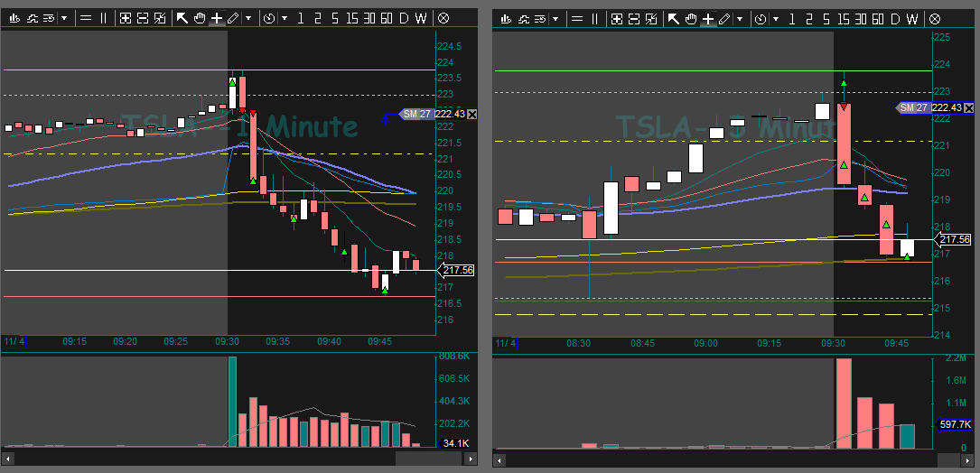Select vertical line tool in 1-minute chart
980x473 pixels.
103,18
